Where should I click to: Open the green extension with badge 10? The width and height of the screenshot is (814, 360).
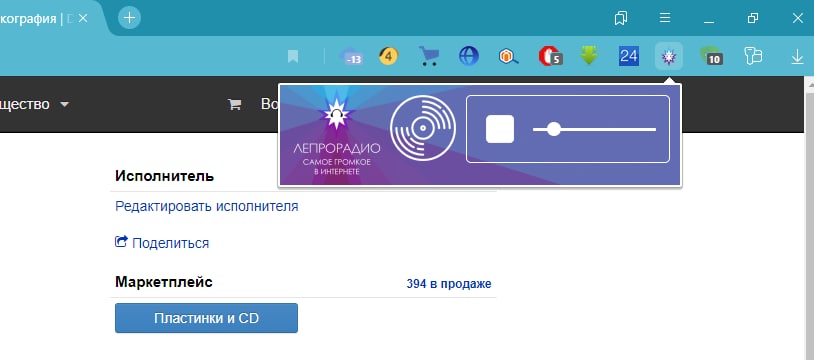(711, 56)
